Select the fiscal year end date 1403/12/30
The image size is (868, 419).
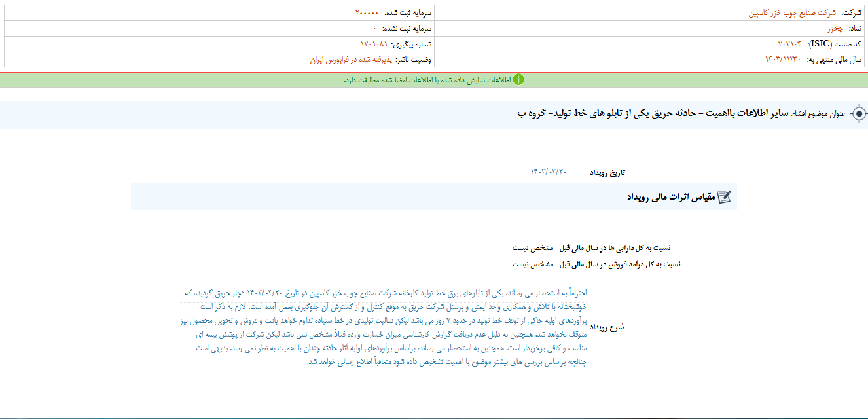[783, 60]
